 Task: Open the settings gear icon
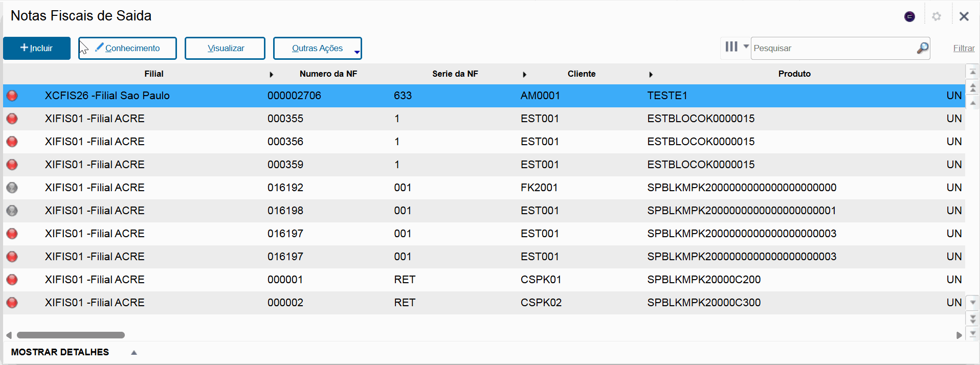(937, 16)
